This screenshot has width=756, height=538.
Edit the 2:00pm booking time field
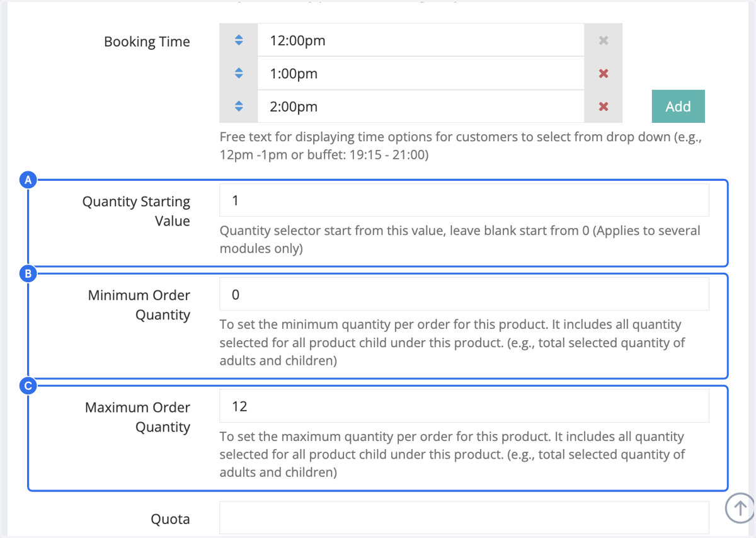pos(421,106)
